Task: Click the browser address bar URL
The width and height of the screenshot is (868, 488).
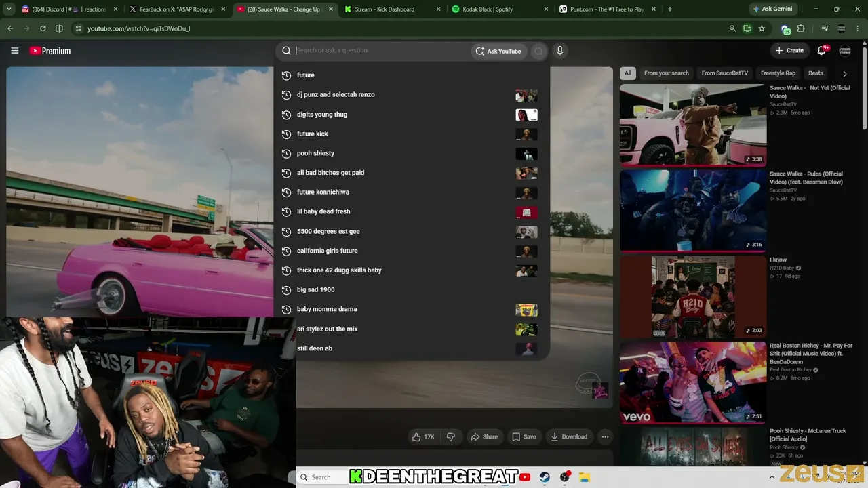Action: (x=138, y=28)
